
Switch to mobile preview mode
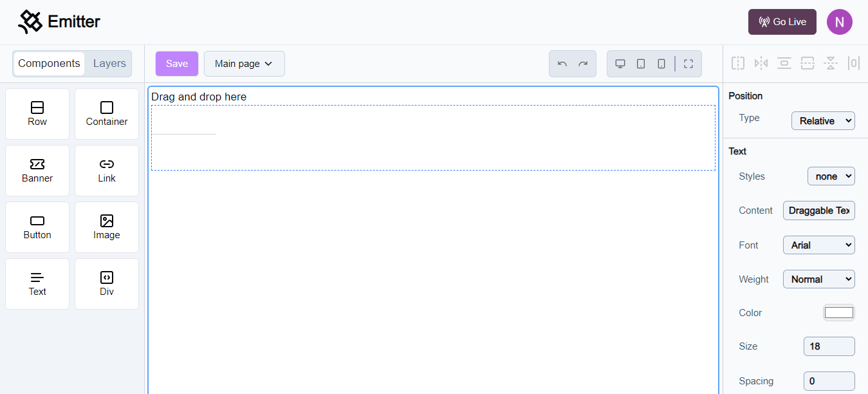(661, 64)
